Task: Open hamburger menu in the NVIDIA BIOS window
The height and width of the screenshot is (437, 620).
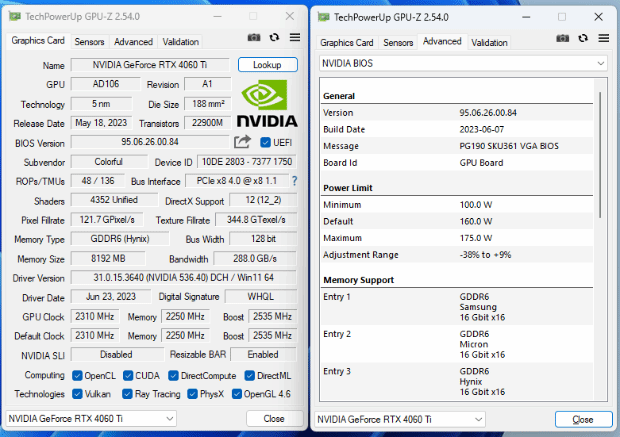Action: (603, 37)
